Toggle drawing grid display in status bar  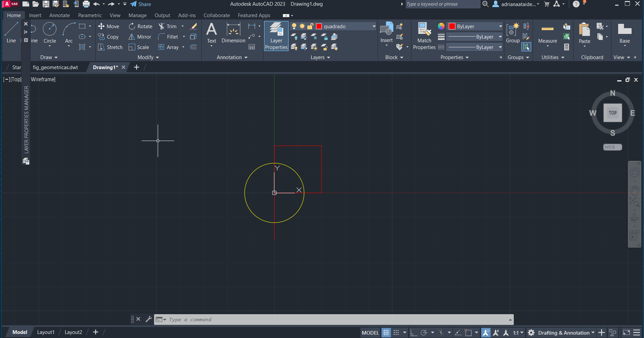(x=386, y=333)
